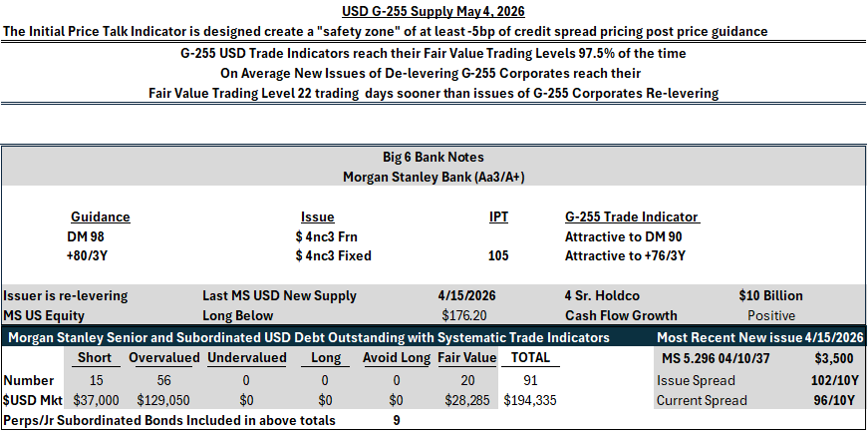Image resolution: width=868 pixels, height=432 pixels.
Task: Select the Morgan Stanley Bank (Aa3/A+) heading
Action: coord(434,177)
